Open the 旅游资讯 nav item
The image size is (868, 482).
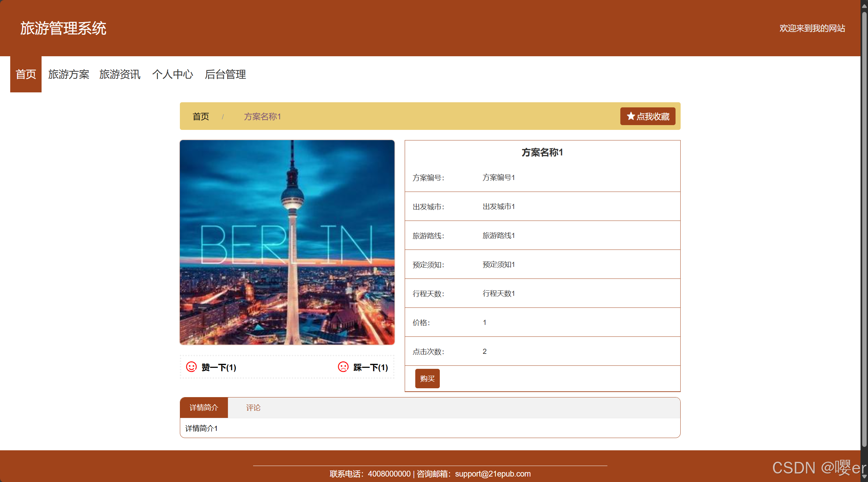pos(120,74)
